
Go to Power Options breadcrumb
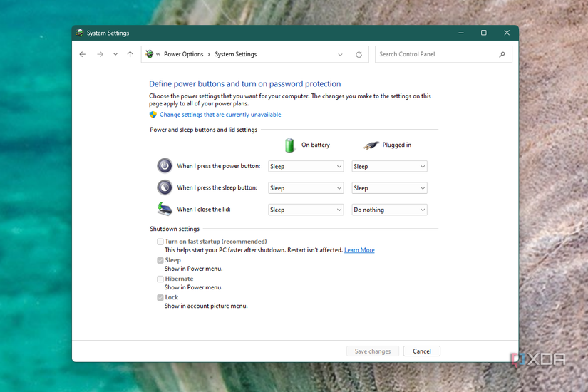click(x=183, y=54)
